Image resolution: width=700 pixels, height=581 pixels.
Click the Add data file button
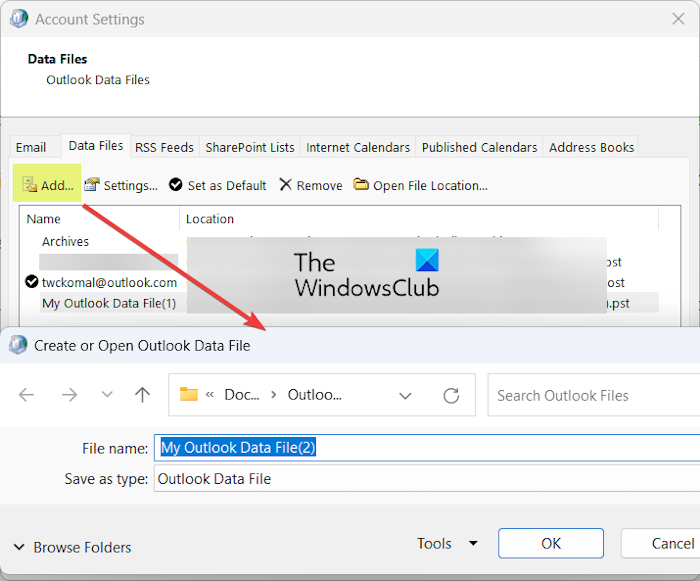48,185
